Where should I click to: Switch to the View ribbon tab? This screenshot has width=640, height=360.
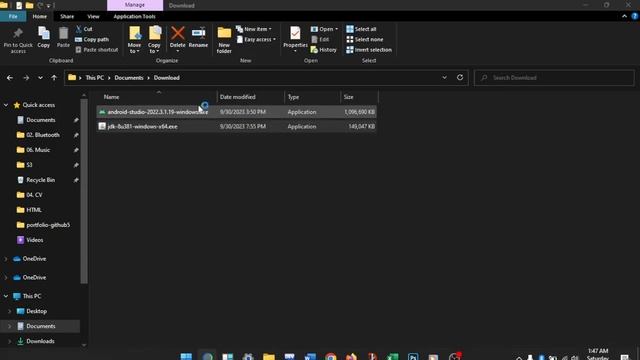(93, 16)
